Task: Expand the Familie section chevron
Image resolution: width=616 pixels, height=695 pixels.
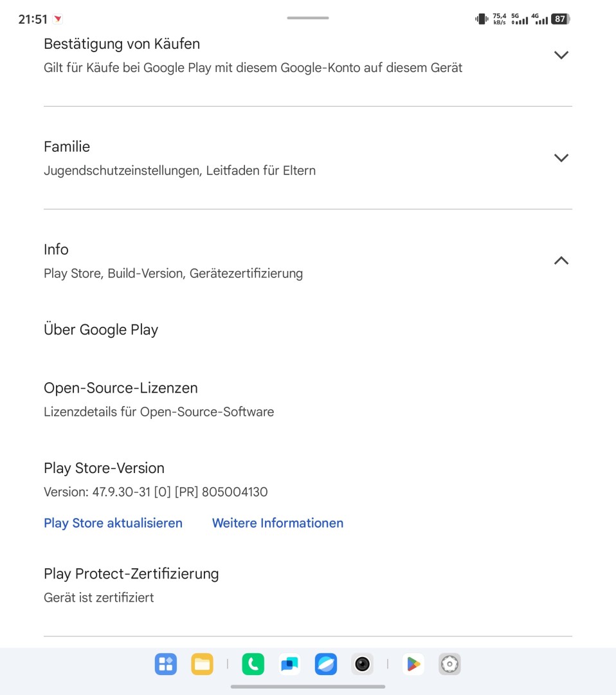Action: 561,158
